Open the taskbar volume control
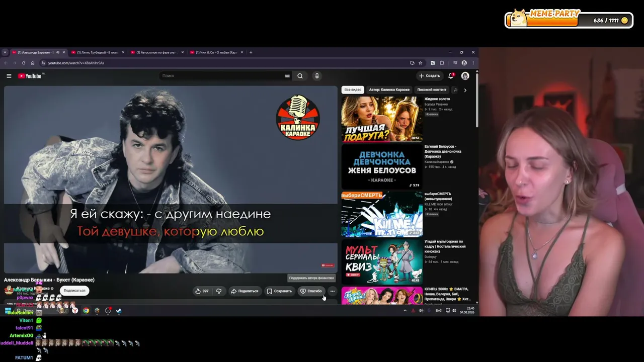The height and width of the screenshot is (362, 644). (x=454, y=311)
